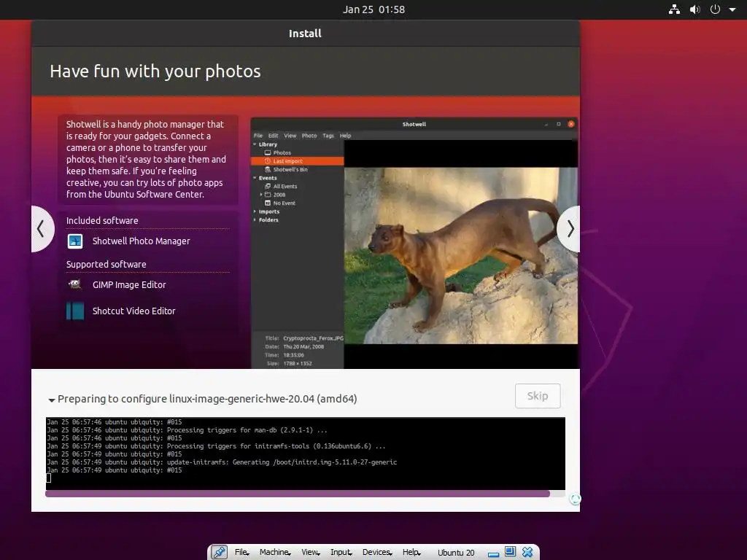Expand the Folders section in Shotwell sidebar

pyautogui.click(x=255, y=220)
